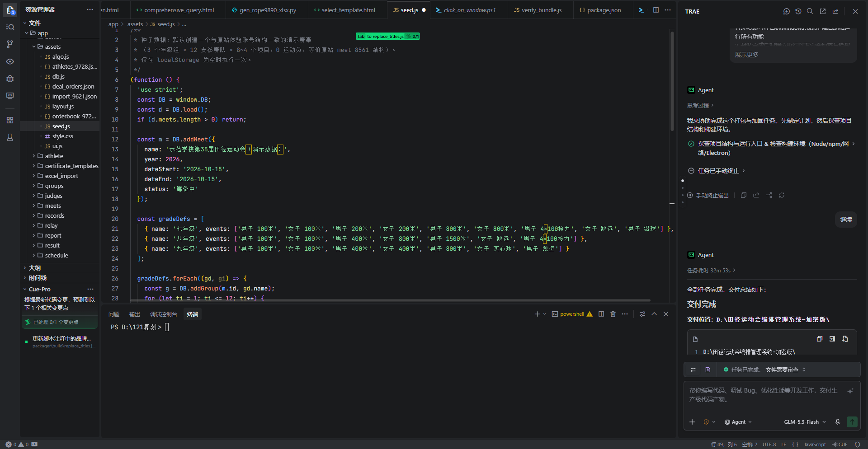Open style.css in the file tree
The height and width of the screenshot is (449, 868).
pyautogui.click(x=62, y=136)
